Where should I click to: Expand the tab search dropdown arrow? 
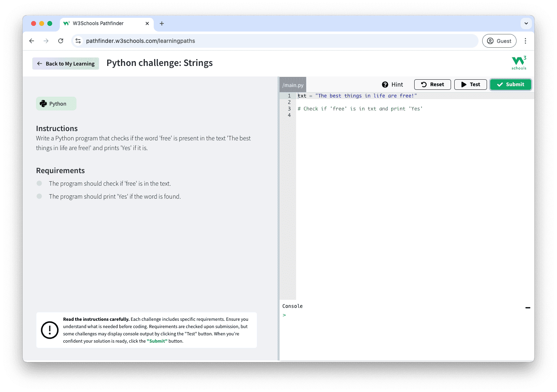[x=526, y=23]
